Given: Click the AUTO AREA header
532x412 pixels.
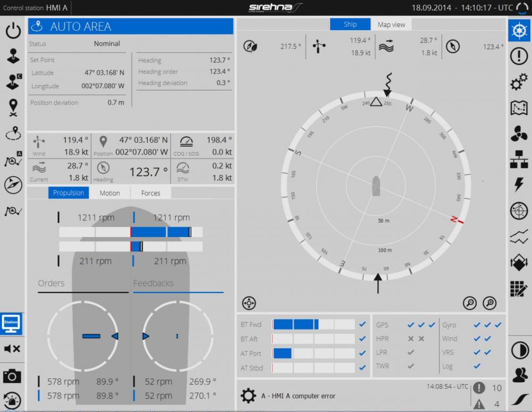Looking at the screenshot, I should (x=131, y=27).
